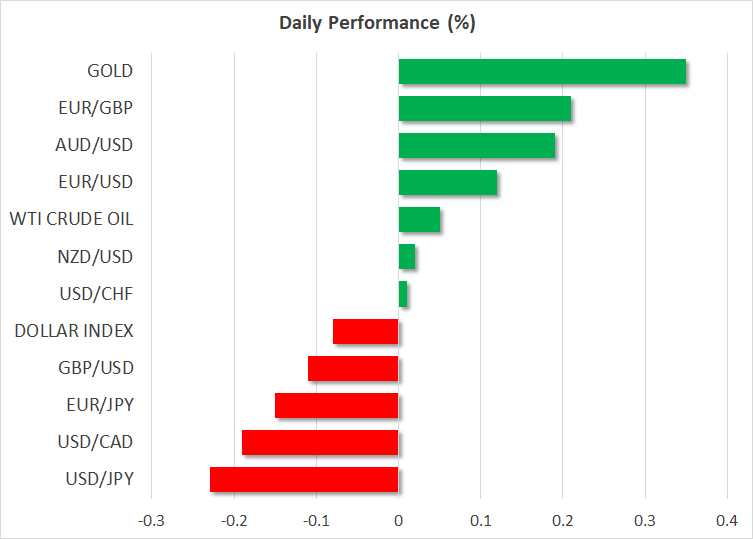Click the green EUR/USD bar
753x539 pixels.
(447, 183)
